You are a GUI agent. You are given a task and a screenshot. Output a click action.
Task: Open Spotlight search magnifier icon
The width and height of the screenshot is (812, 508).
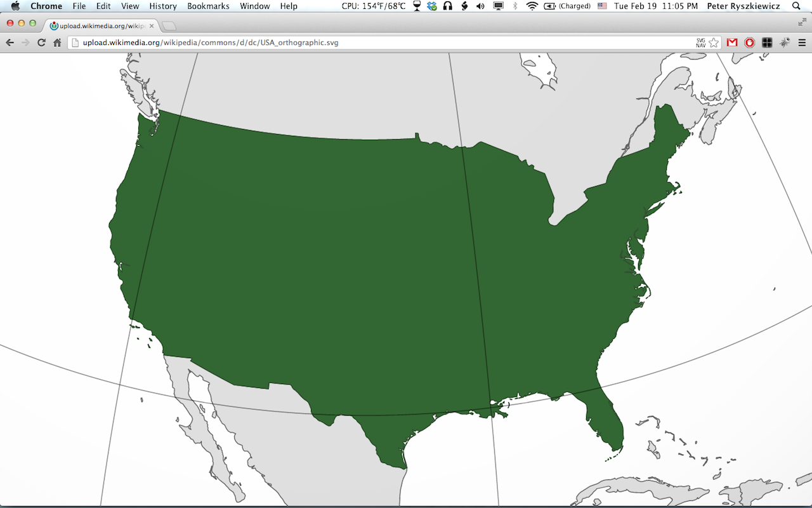(x=797, y=6)
